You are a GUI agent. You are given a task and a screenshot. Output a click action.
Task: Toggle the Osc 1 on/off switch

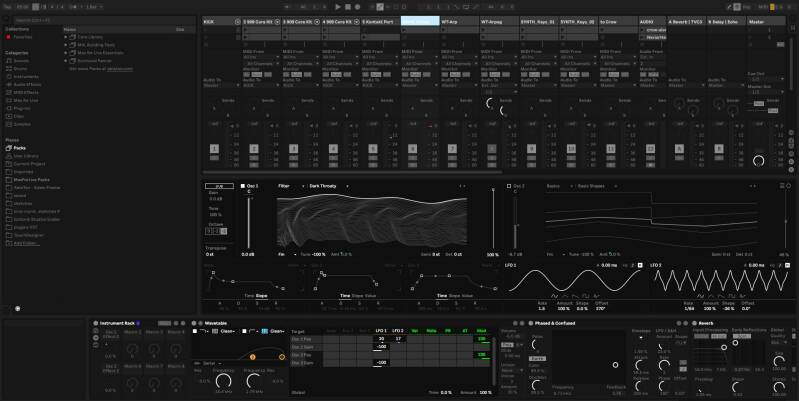(243, 186)
